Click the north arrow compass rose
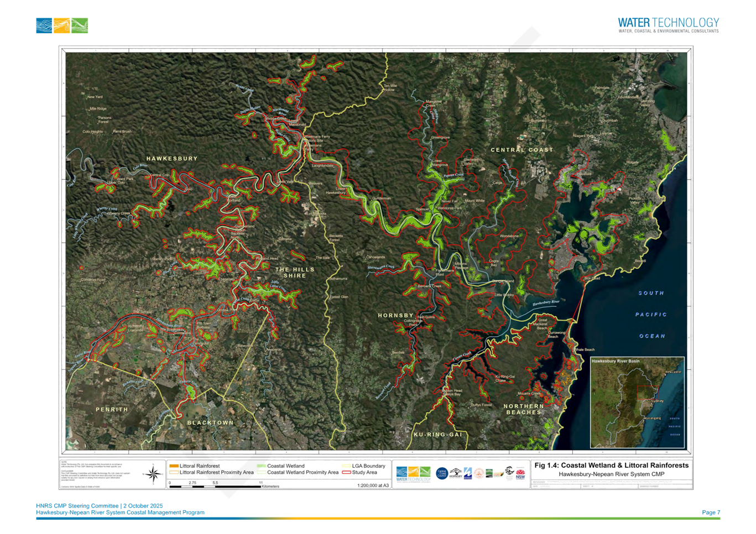This screenshot has height=534, width=756. (153, 474)
